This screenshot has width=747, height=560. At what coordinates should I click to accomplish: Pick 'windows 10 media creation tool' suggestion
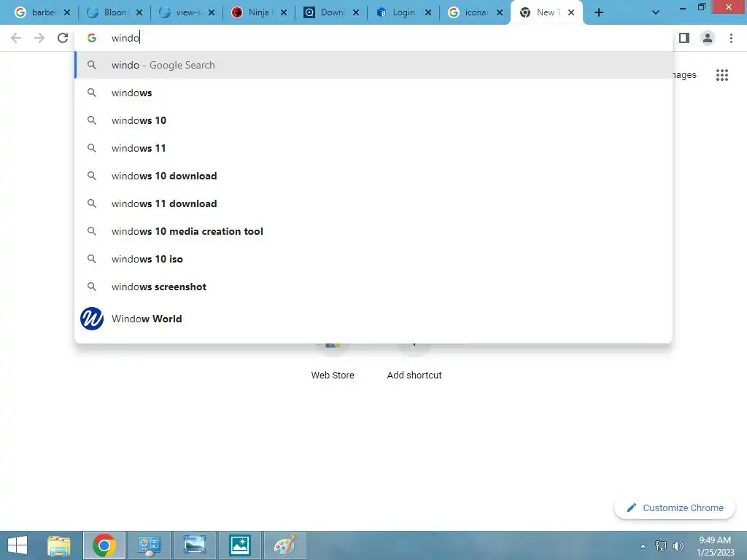(x=373, y=231)
